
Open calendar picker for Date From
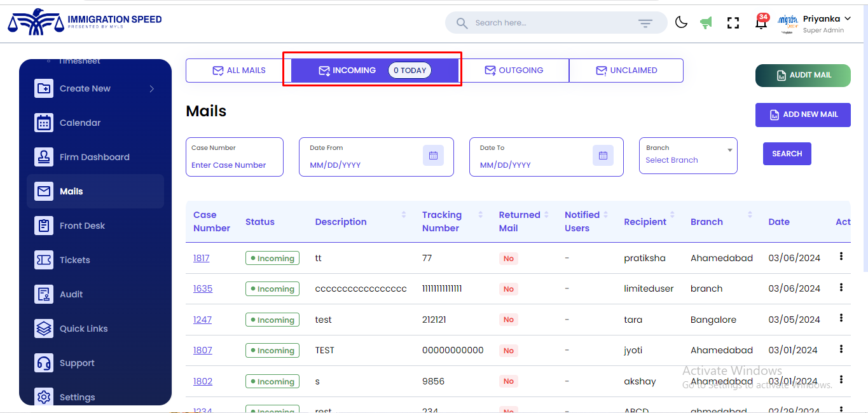[x=433, y=156]
